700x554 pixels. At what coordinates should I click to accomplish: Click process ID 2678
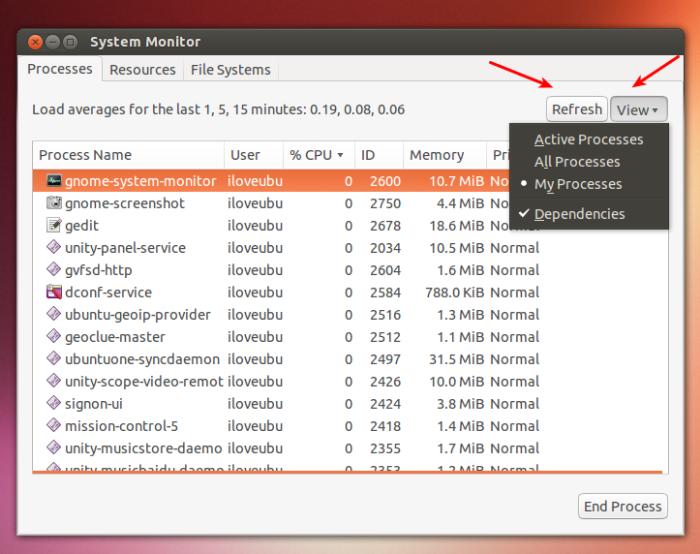(x=385, y=226)
